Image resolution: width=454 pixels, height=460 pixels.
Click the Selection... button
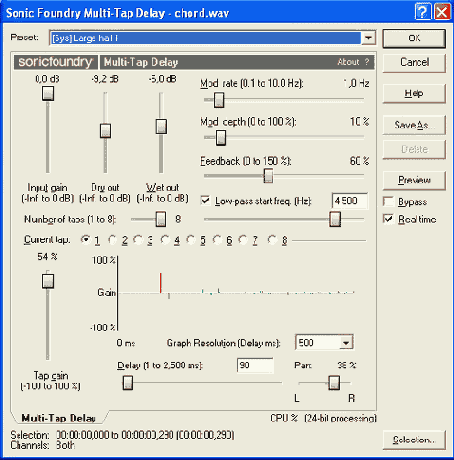coord(414,440)
